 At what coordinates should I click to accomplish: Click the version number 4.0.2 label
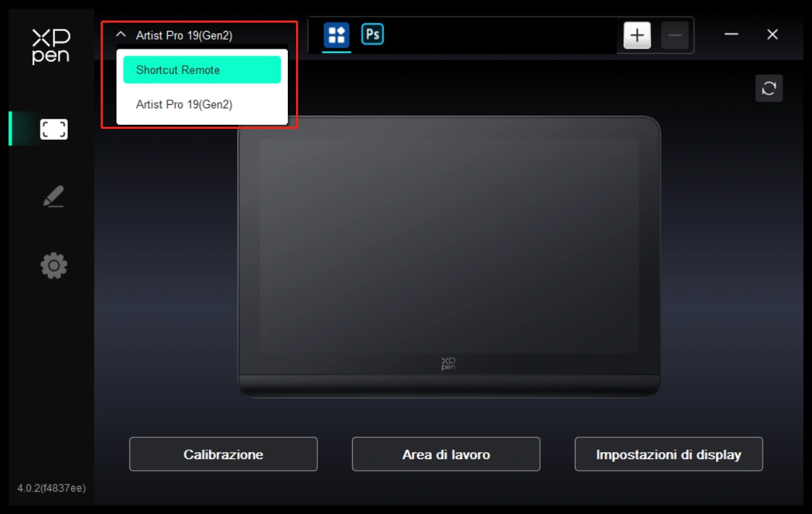tap(51, 488)
